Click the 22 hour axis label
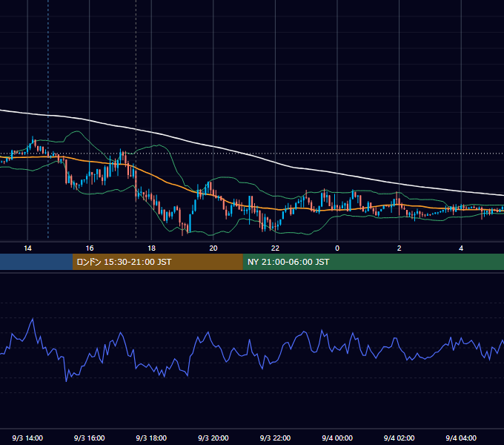The image size is (504, 445). click(275, 248)
